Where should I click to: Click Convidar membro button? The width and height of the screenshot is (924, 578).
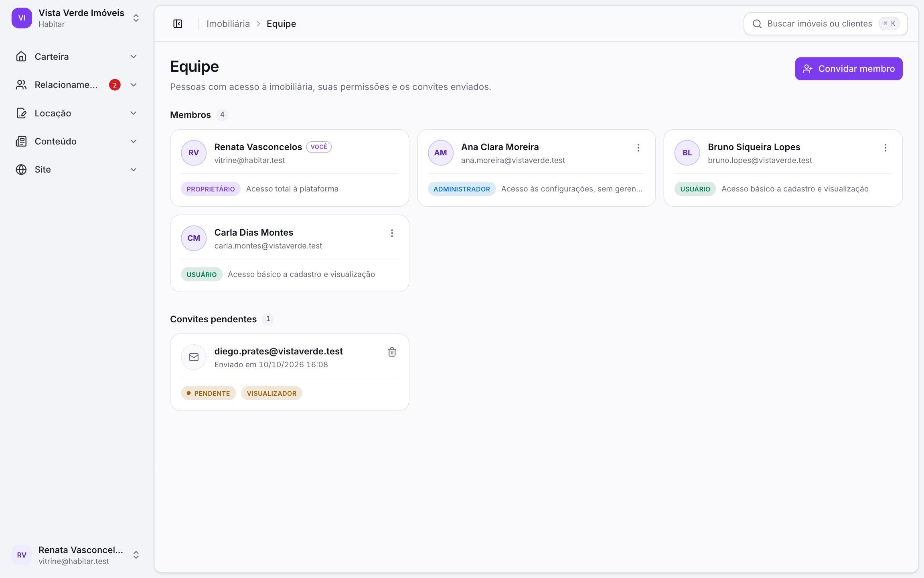click(x=849, y=69)
